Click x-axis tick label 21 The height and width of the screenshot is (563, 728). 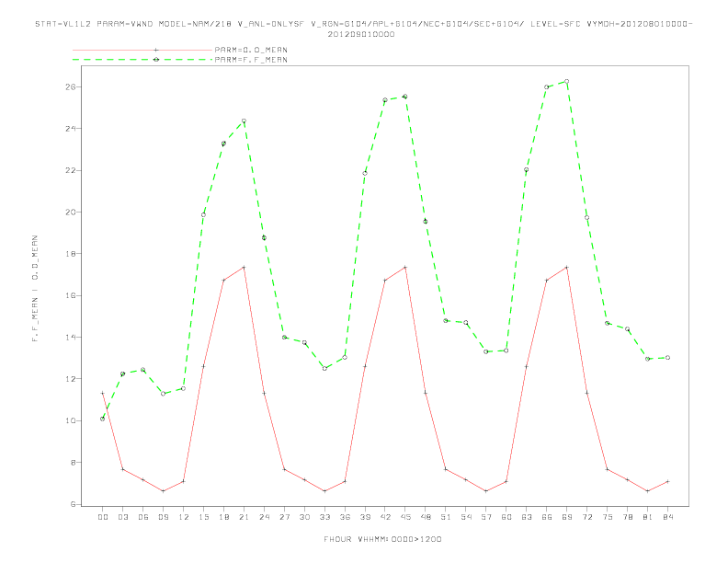click(x=244, y=517)
